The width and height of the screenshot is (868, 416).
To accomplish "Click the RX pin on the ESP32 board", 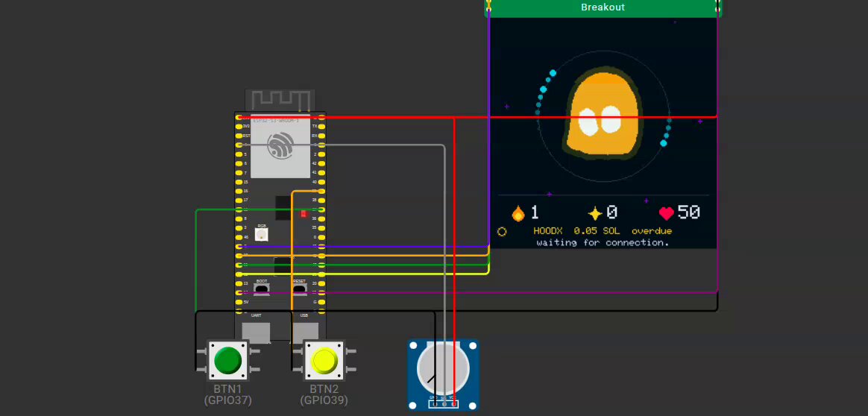I will coord(321,136).
